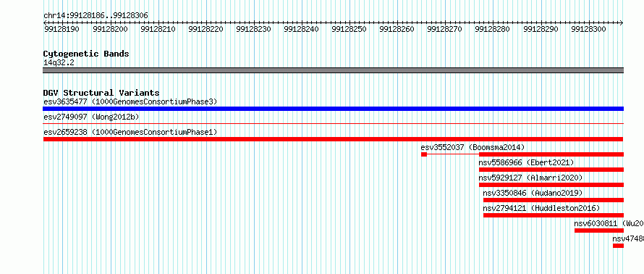Click ruler position 99128260

click(x=397, y=29)
